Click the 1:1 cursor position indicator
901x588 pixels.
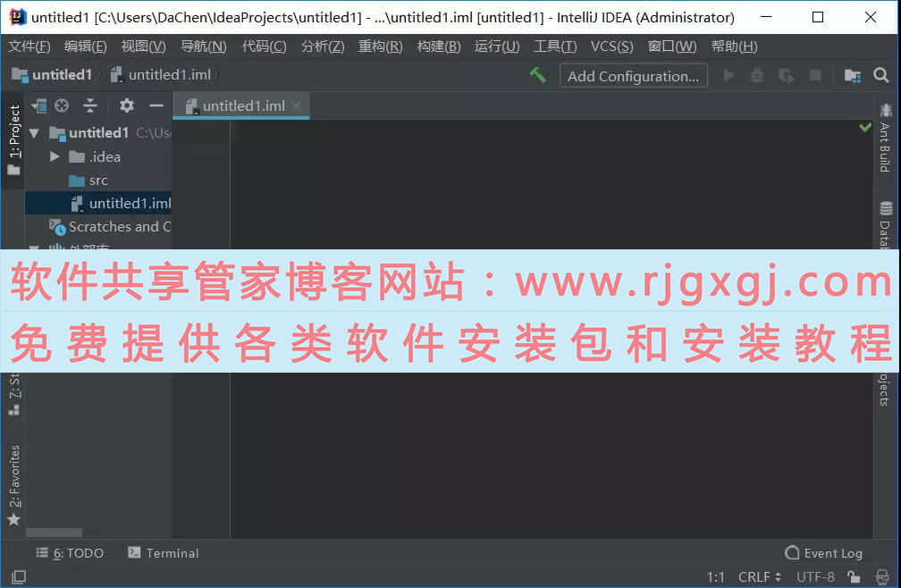(x=715, y=576)
